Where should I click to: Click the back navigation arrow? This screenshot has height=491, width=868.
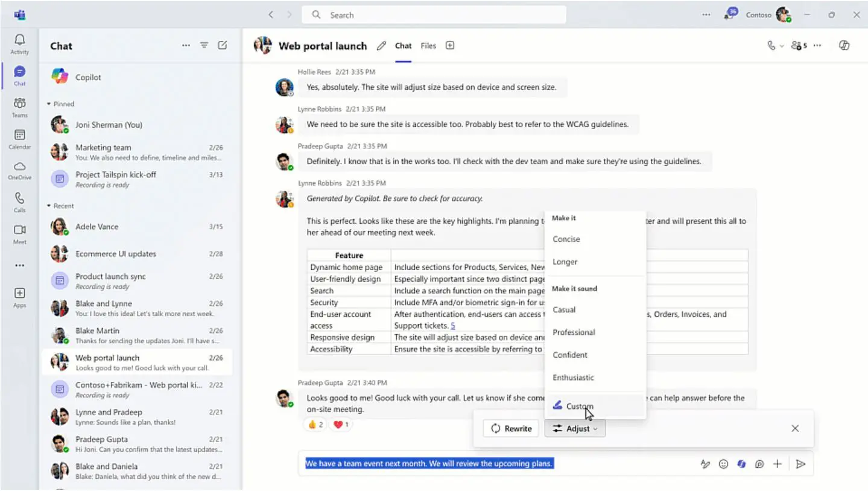pos(271,14)
